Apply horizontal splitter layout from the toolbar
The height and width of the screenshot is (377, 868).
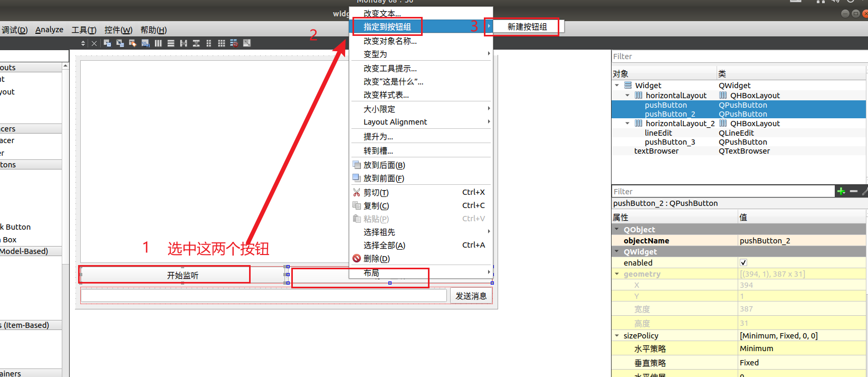click(184, 43)
